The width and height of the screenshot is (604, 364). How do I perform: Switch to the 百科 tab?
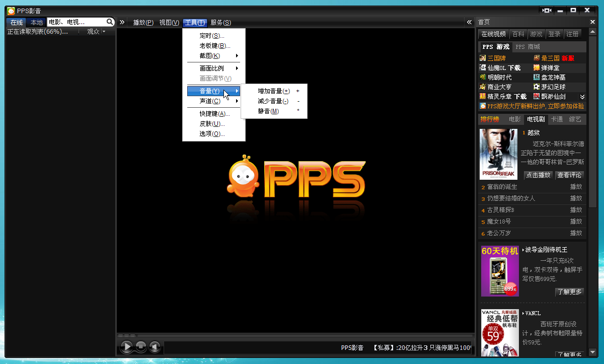tap(518, 34)
